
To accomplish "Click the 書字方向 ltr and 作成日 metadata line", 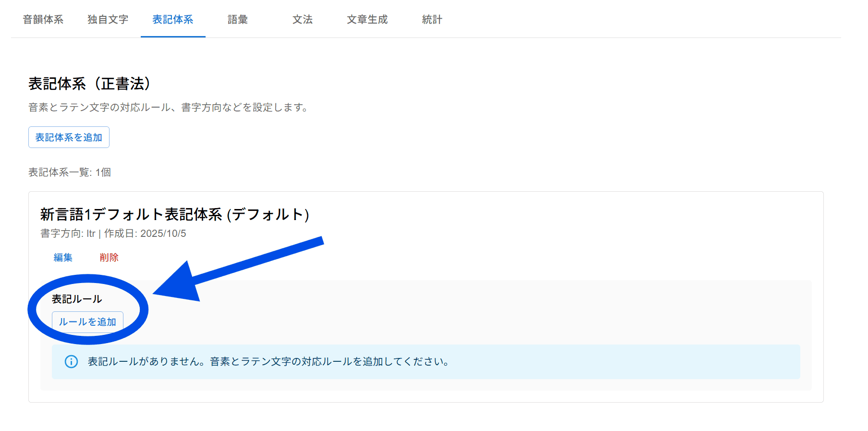I will coord(113,234).
